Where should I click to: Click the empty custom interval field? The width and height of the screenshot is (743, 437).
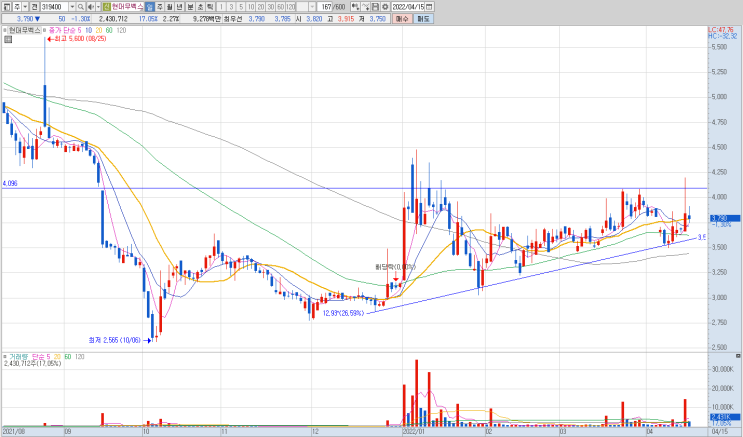click(x=302, y=7)
